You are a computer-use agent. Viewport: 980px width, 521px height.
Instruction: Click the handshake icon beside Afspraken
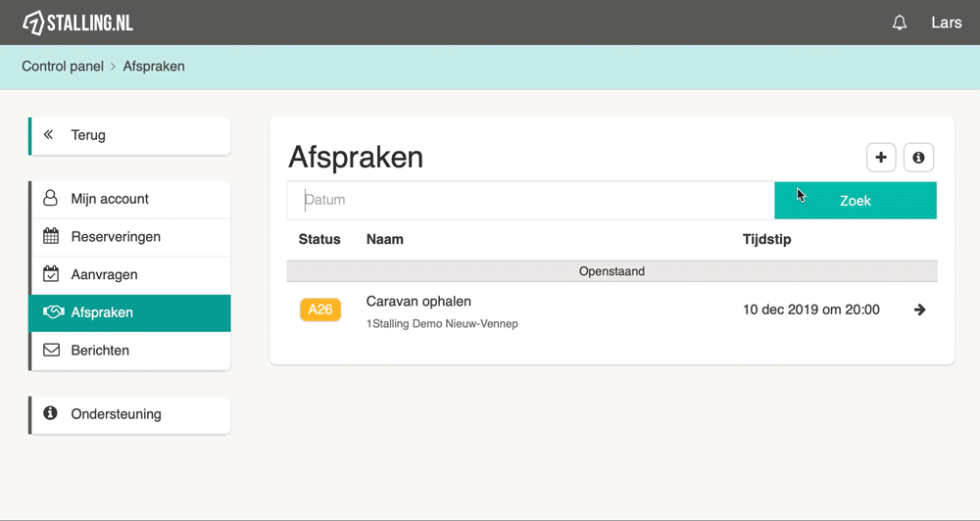pos(53,311)
